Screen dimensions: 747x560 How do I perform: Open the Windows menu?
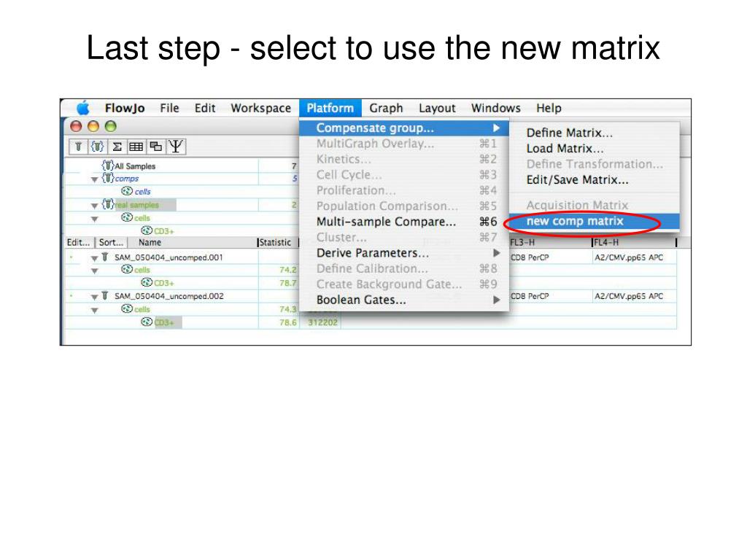tap(496, 108)
